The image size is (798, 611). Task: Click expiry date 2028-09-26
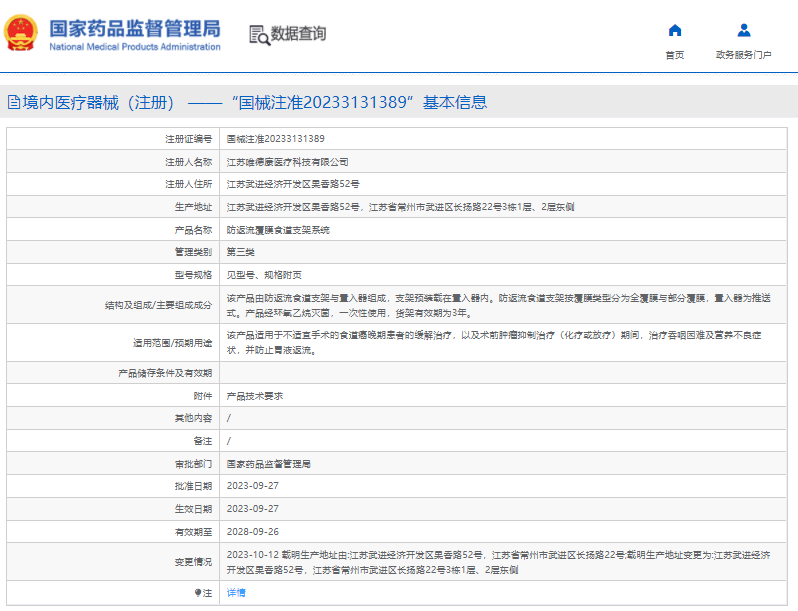pos(253,532)
